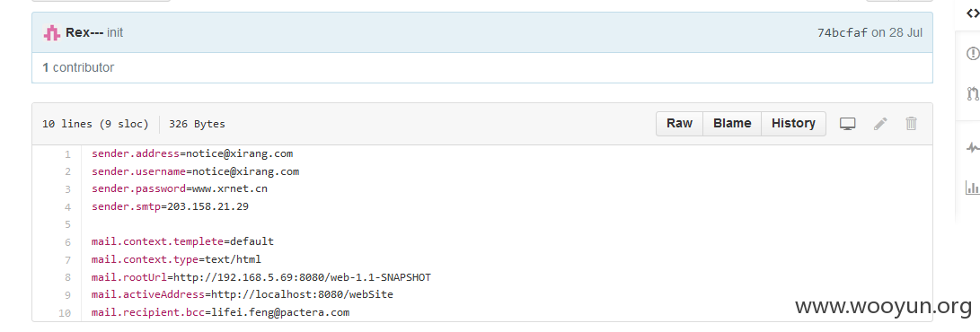Select line number 10

(x=65, y=312)
